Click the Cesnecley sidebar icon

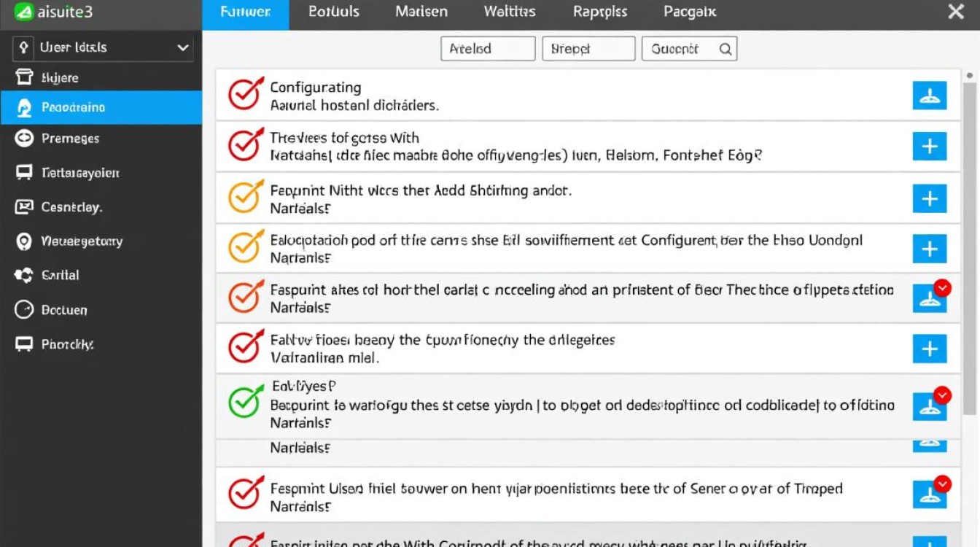[24, 207]
